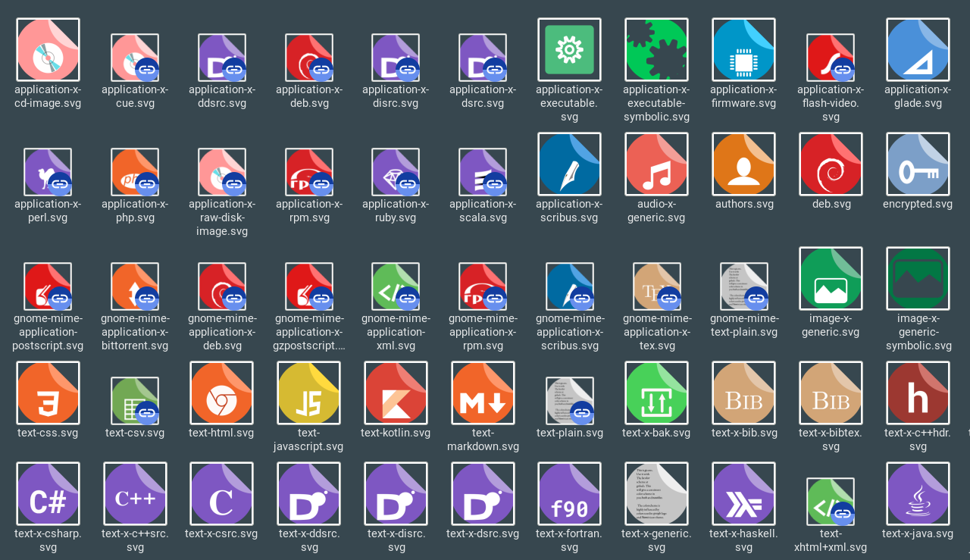Select the text-xhtml+xml.svg icon
Image resolution: width=970 pixels, height=560 pixels.
point(831,502)
